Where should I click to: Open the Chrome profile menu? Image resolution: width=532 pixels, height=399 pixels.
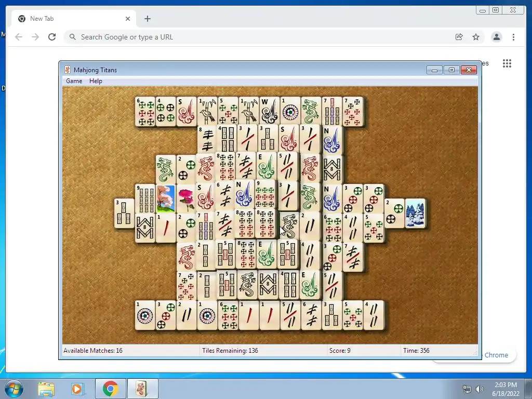click(x=496, y=37)
